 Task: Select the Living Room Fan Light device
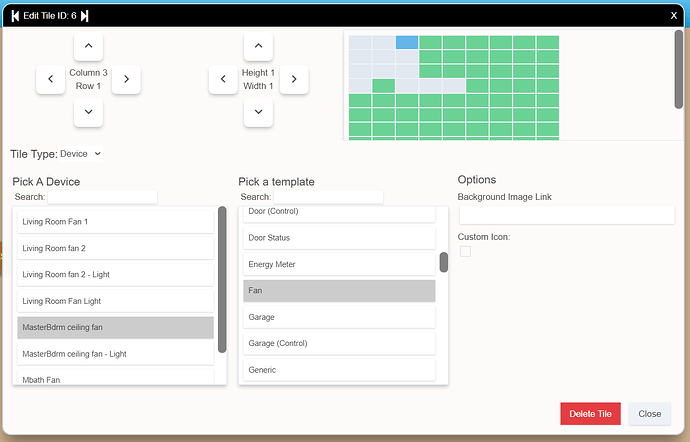[115, 301]
